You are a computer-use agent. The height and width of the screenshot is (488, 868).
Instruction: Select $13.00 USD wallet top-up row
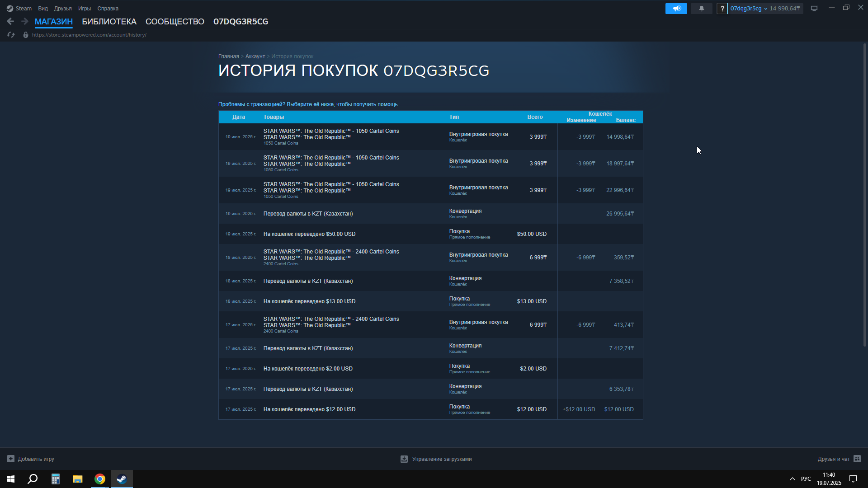coord(430,301)
